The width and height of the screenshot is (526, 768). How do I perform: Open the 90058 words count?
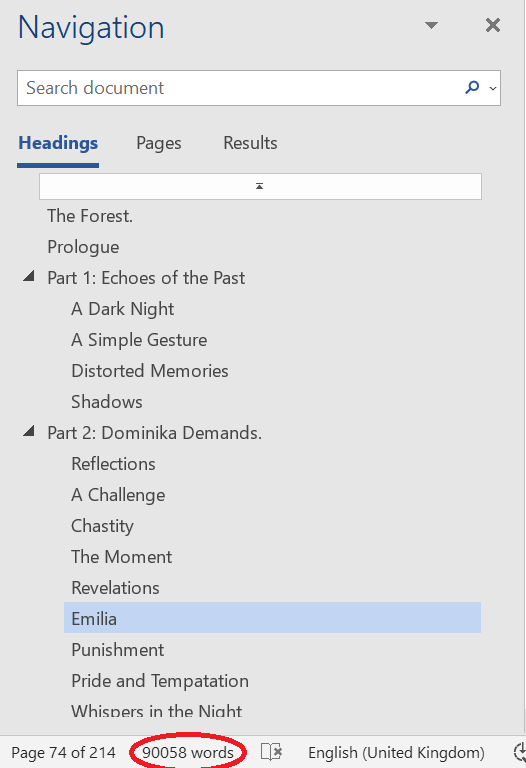[x=188, y=752]
